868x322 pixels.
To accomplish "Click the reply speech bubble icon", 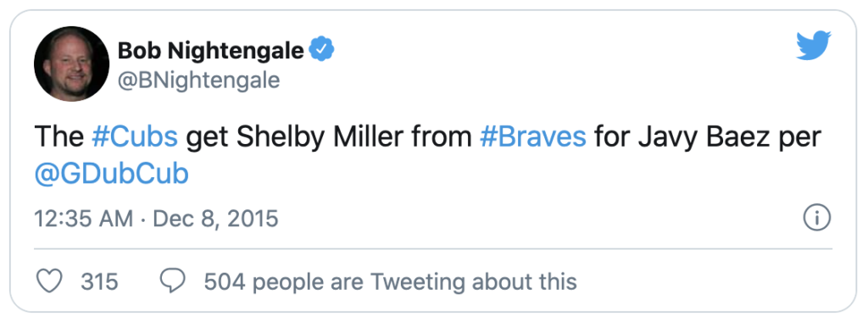I will coord(173,281).
